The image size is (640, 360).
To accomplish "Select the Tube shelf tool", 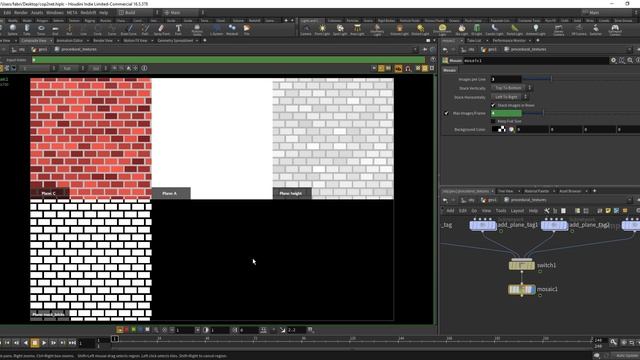I will point(27,29).
